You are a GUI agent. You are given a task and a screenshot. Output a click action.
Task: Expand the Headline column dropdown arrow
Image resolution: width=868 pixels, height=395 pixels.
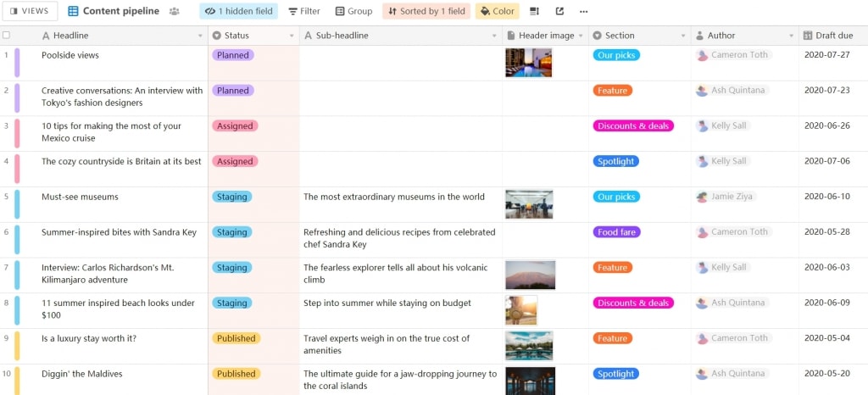(201, 36)
